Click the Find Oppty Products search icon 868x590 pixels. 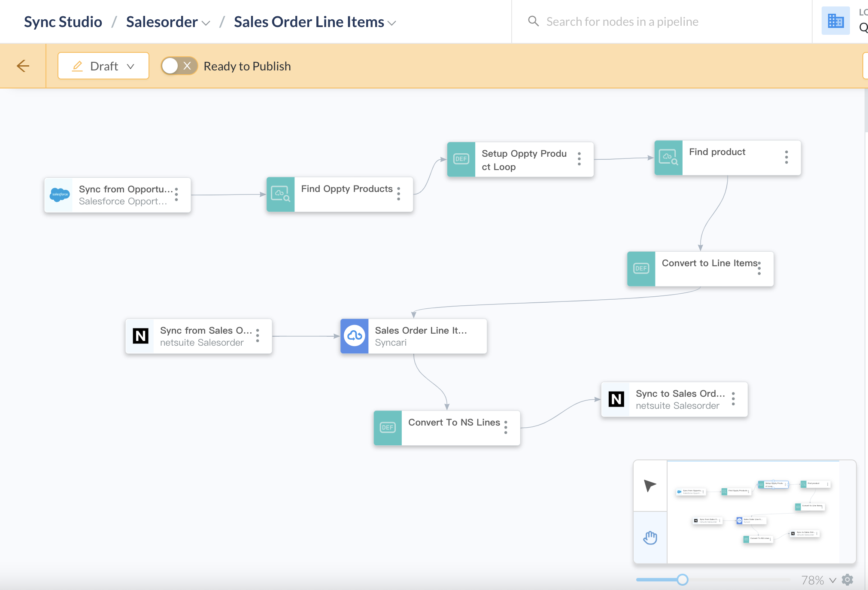281,194
